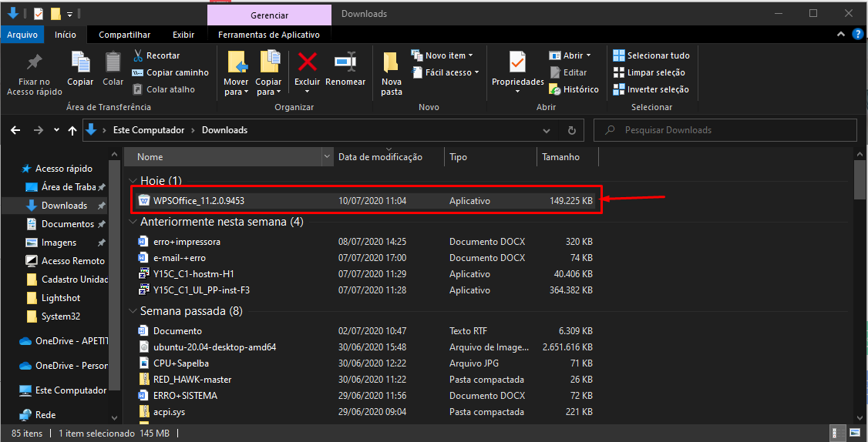Open the Novo item dropdown
Screen dimensions: 868x442
pyautogui.click(x=449, y=55)
